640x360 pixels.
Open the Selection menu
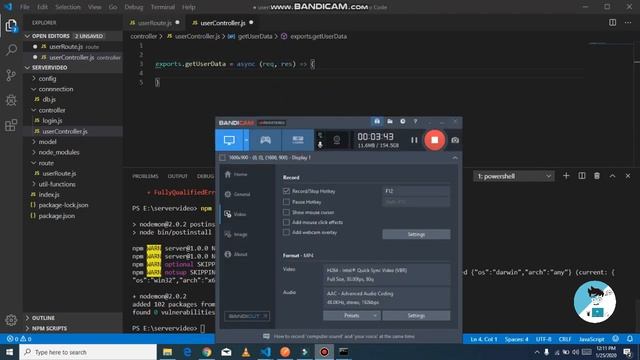click(x=68, y=7)
